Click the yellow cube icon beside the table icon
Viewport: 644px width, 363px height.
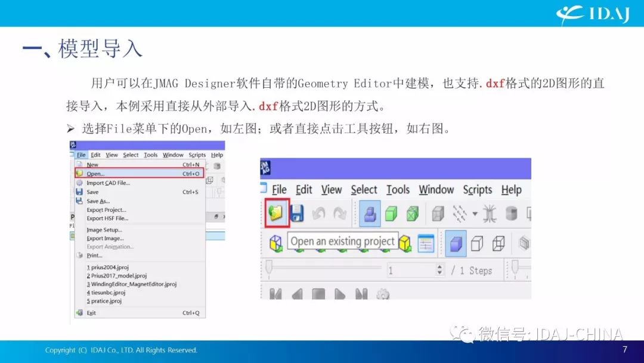tap(405, 244)
